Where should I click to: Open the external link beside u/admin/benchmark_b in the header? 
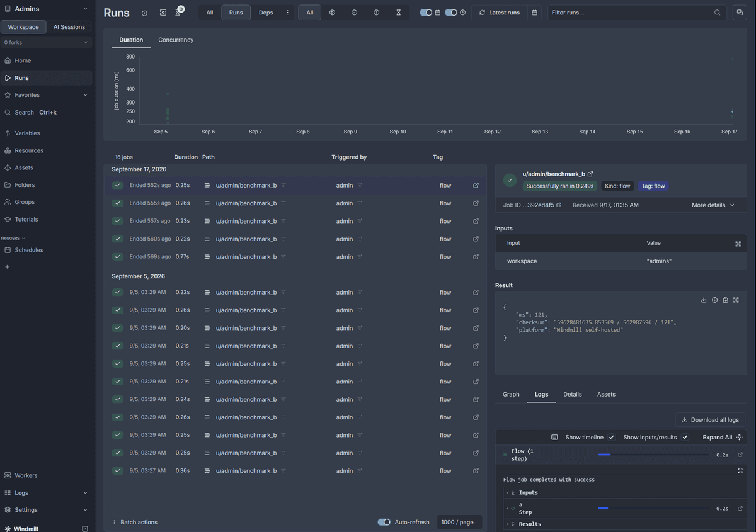point(590,174)
